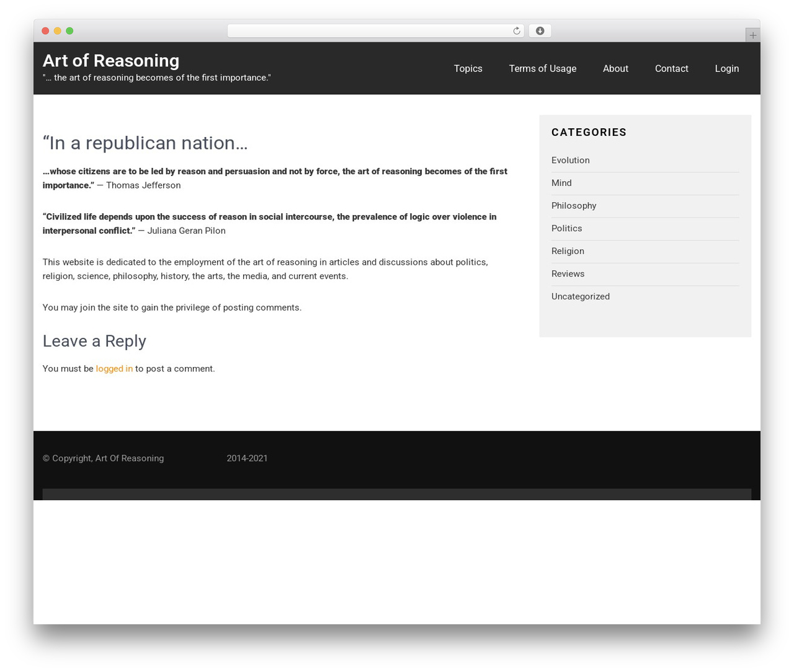Click the browser reload icon
This screenshot has height=672, width=794.
[x=516, y=31]
